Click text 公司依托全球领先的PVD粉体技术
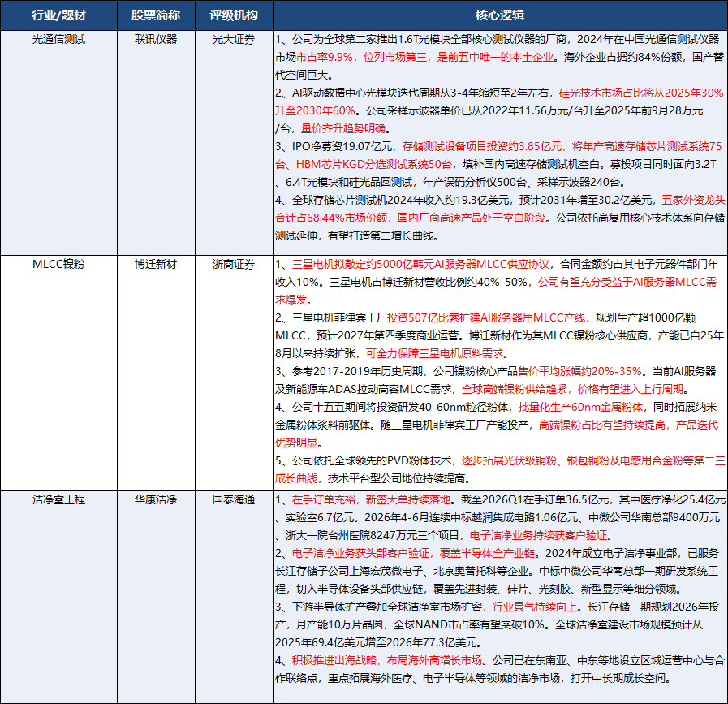Image resolution: width=728 pixels, height=704 pixels. click(x=372, y=460)
